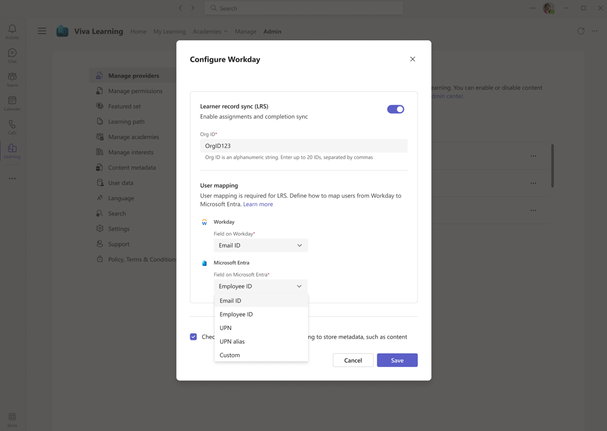Toggle the metadata storage consent checkbox

click(x=193, y=337)
